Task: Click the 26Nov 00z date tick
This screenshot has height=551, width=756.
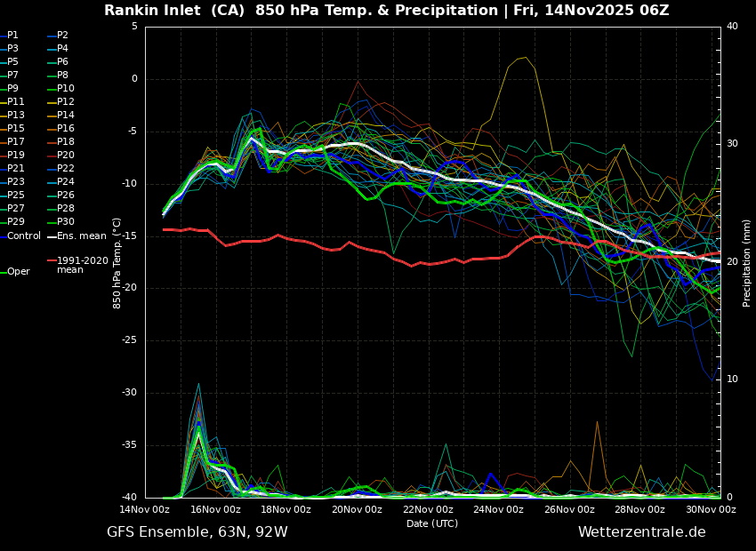Action: [569, 510]
